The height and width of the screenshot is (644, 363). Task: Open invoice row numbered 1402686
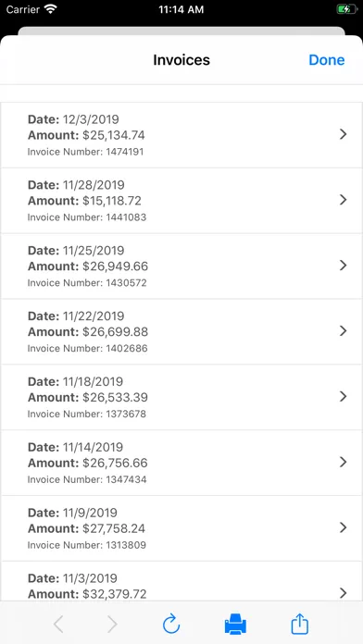(x=181, y=331)
